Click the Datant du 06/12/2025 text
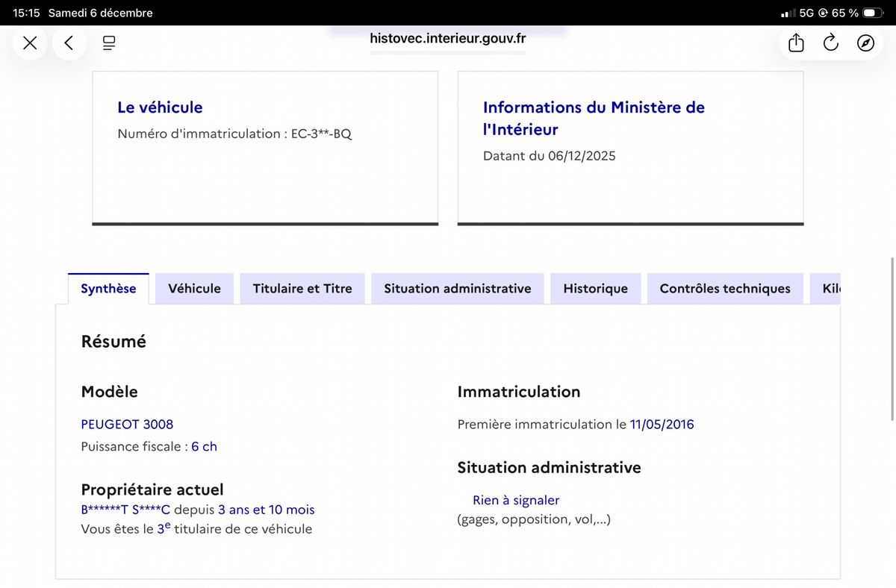The image size is (896, 588). pyautogui.click(x=550, y=156)
